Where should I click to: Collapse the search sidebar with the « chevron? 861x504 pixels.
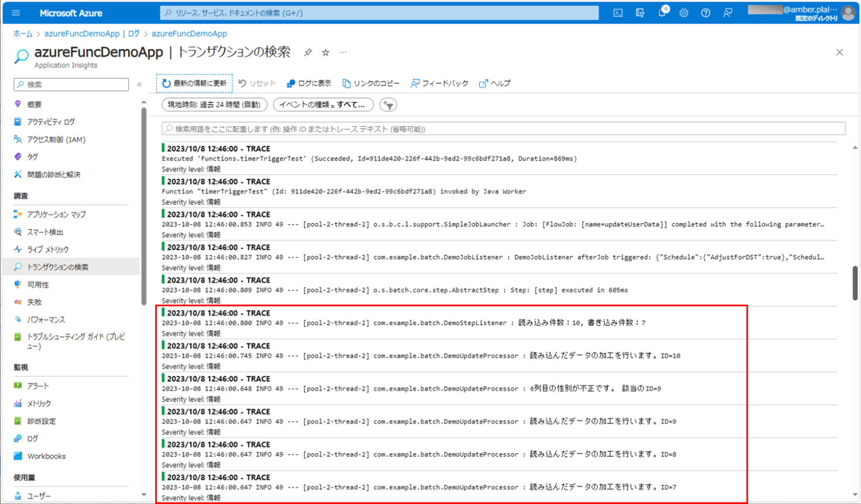(139, 84)
